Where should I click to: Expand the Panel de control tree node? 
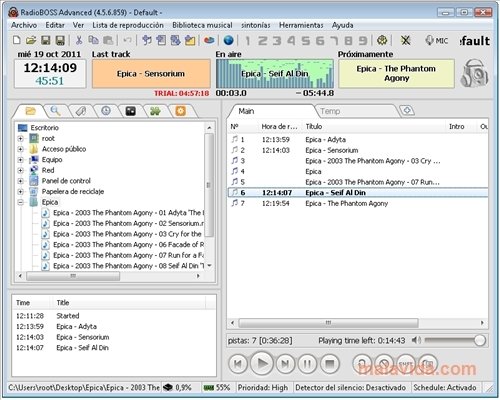[20, 181]
